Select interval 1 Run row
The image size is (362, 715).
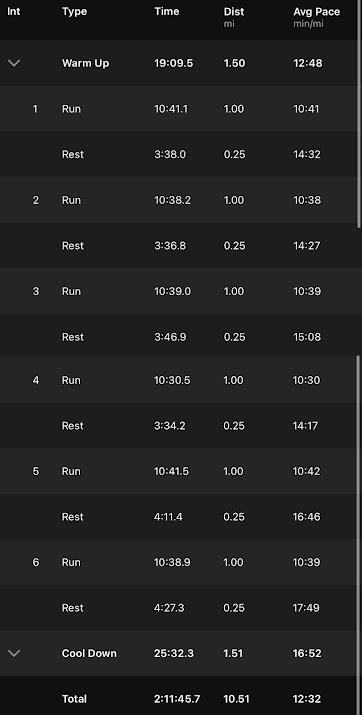tap(179, 109)
